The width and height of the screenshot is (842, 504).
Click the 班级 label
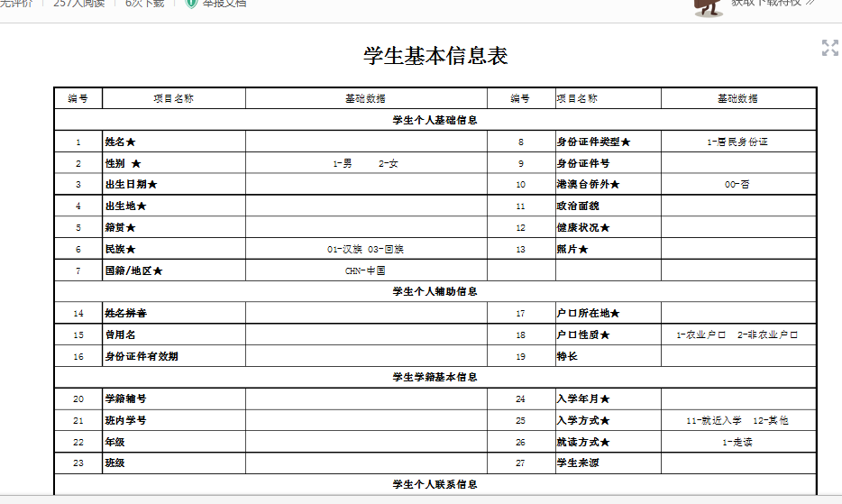click(x=114, y=463)
